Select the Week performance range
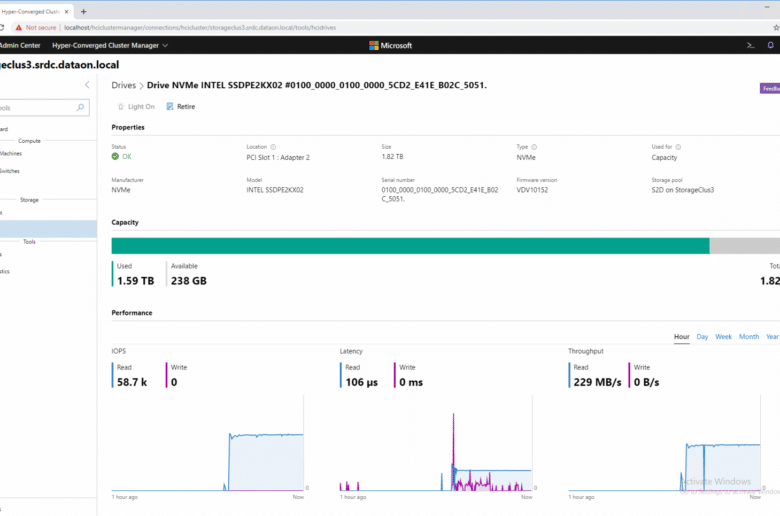Screen dimensions: 780x516 point(723,337)
